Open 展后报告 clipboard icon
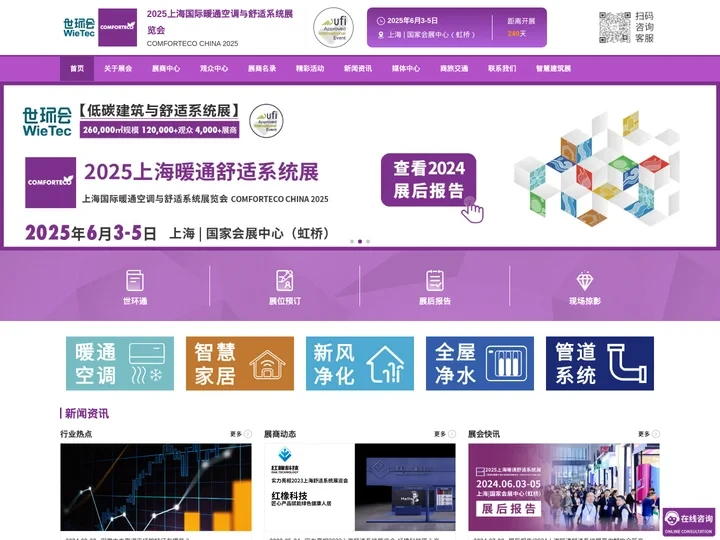This screenshot has height=540, width=720. 435,281
